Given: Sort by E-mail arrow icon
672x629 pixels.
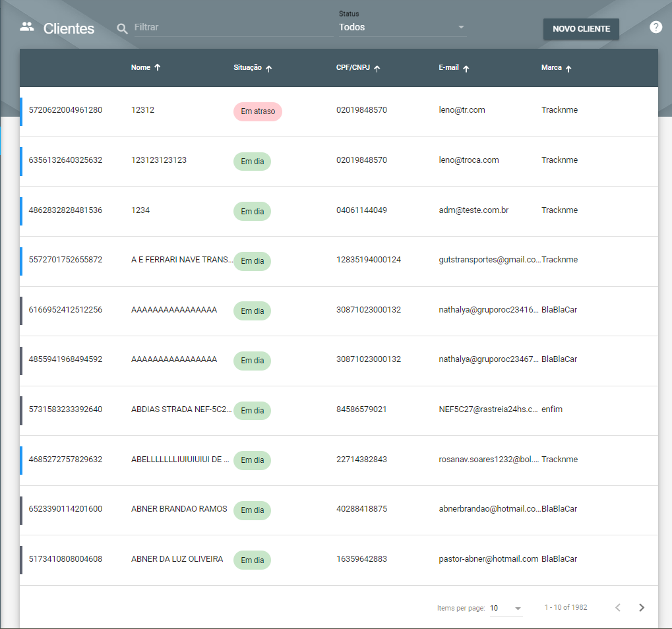Looking at the screenshot, I should click(x=466, y=69).
